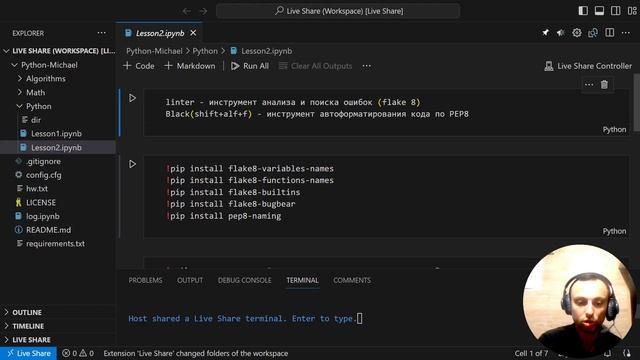
Task: Click Live Share status bar button
Action: coord(29,353)
